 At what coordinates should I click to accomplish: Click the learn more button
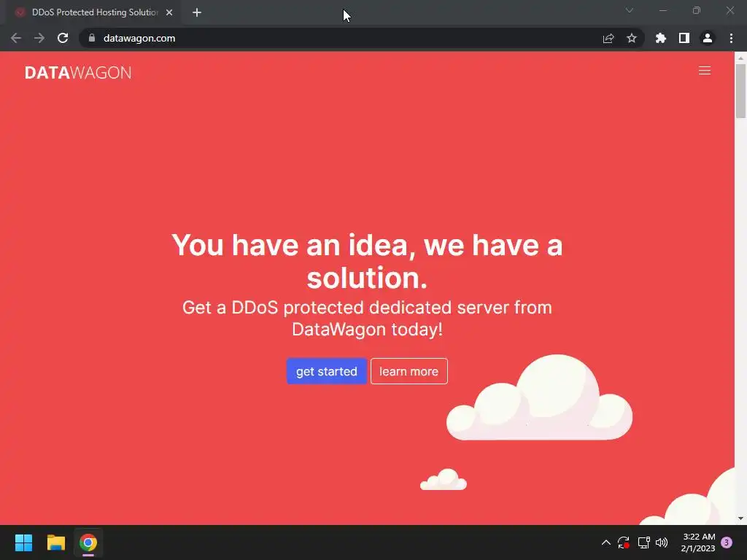coord(409,371)
